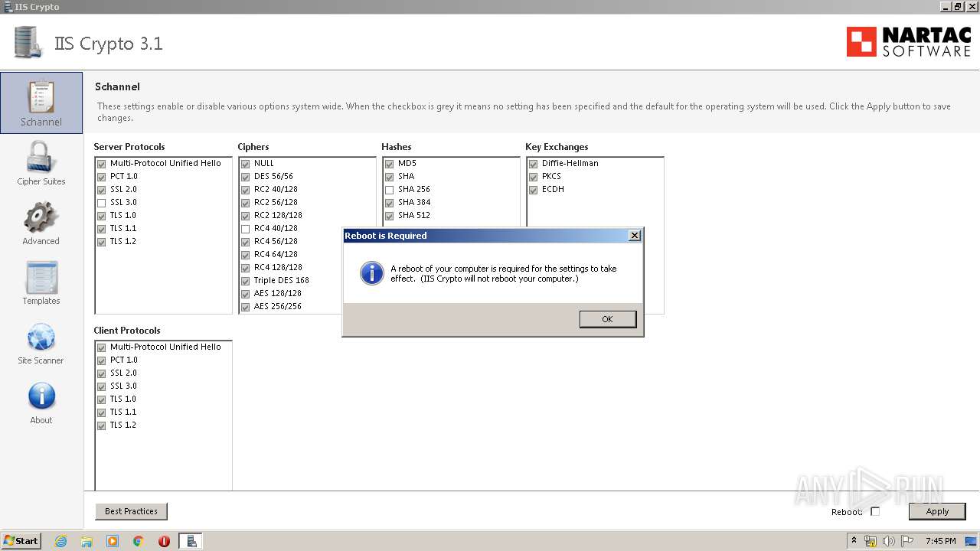Toggle RC2 128/128 cipher checkbox
This screenshot has width=980, height=551.
tap(245, 216)
